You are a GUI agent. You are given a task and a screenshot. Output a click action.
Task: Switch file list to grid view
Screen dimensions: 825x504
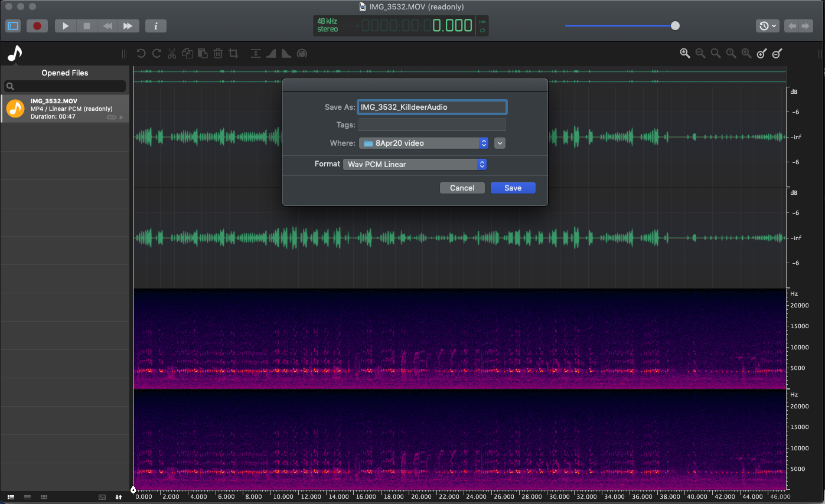44,498
